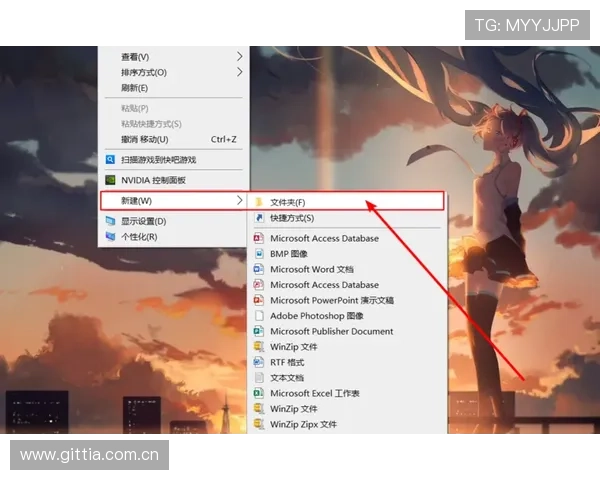Select Adobe Photoshop 图像 from New submenu
This screenshot has height=480, width=600.
click(347, 316)
